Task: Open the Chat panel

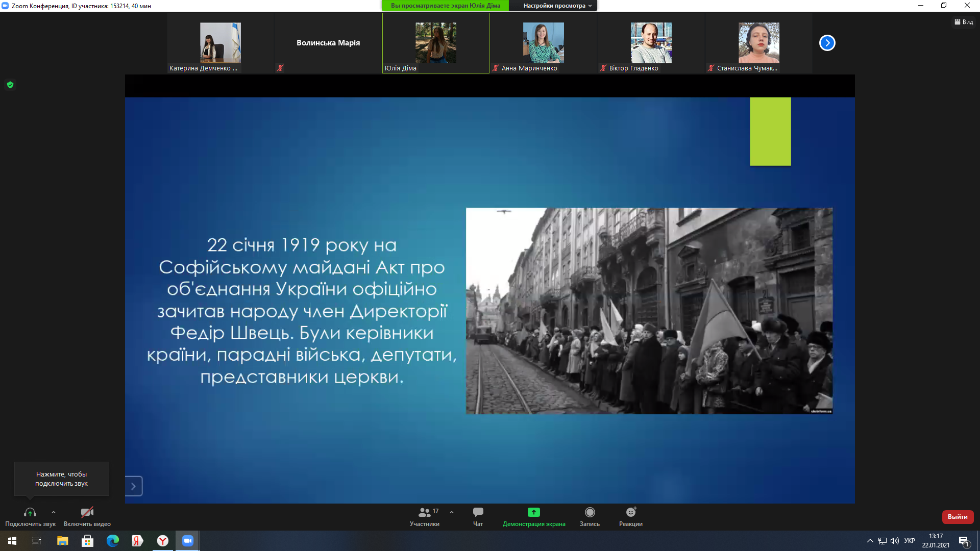Action: point(478,512)
